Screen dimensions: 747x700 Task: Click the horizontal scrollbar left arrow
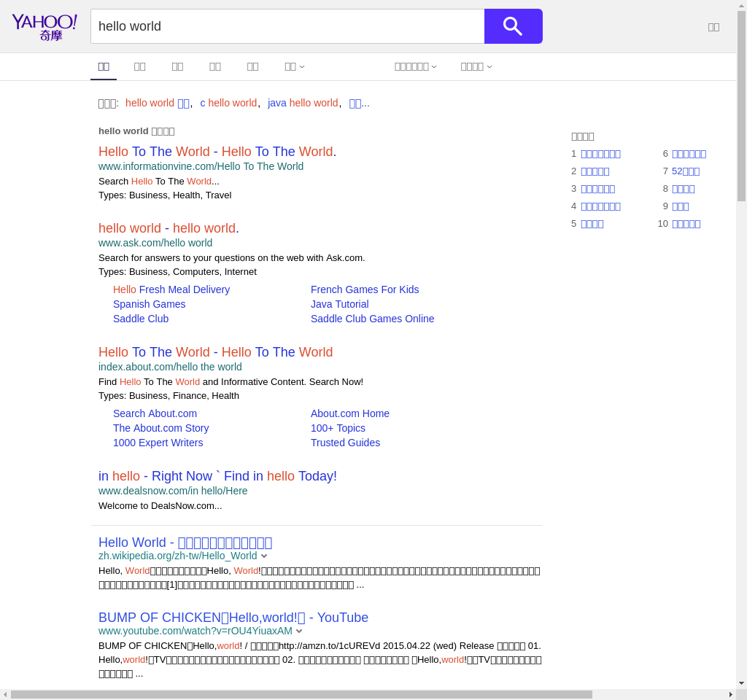(x=5, y=695)
